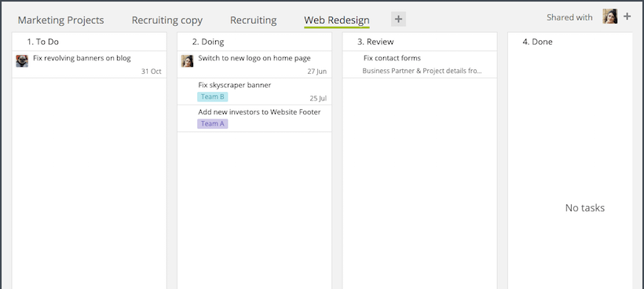This screenshot has width=644, height=289.
Task: Click the 27 Jun due date
Action: 317,71
